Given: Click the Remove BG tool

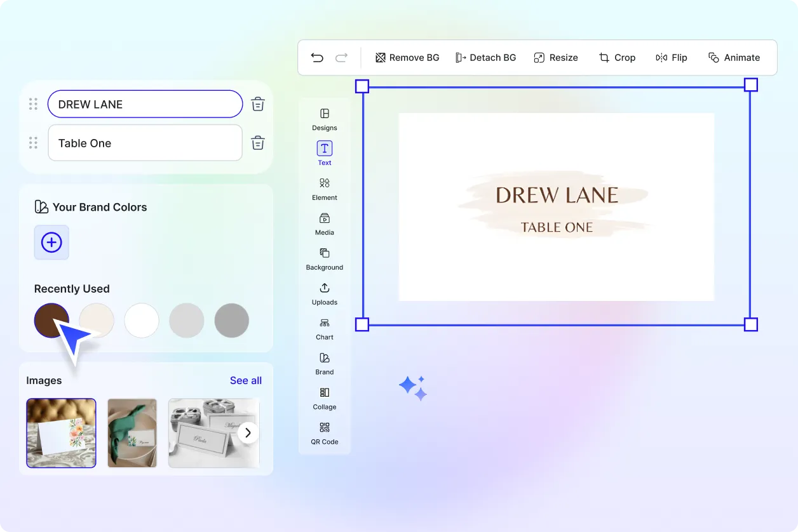Looking at the screenshot, I should (x=407, y=58).
